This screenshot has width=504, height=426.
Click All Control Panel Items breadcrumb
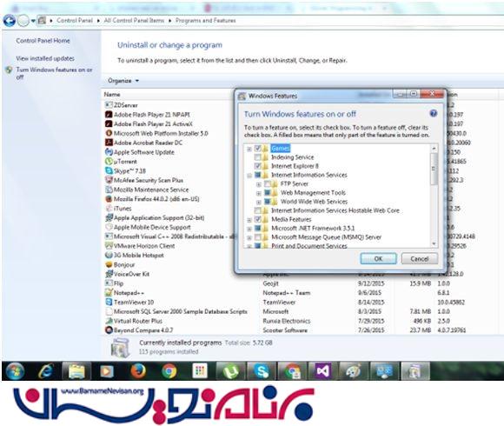[x=134, y=21]
